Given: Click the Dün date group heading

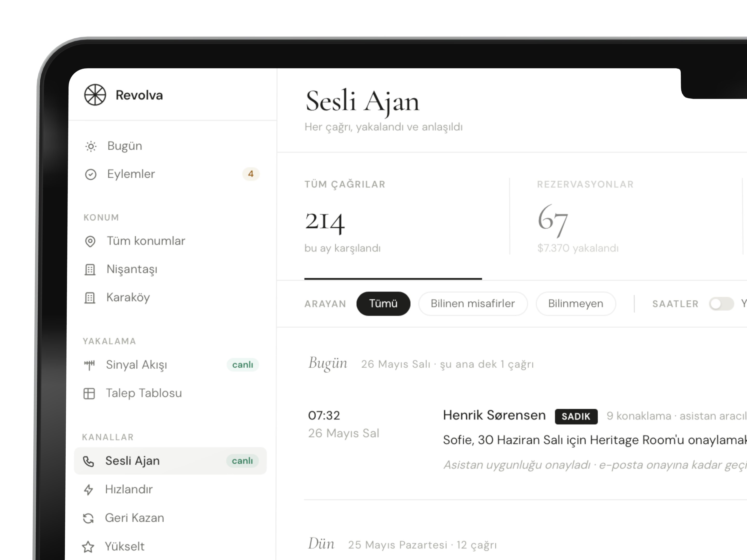Looking at the screenshot, I should pyautogui.click(x=321, y=544).
